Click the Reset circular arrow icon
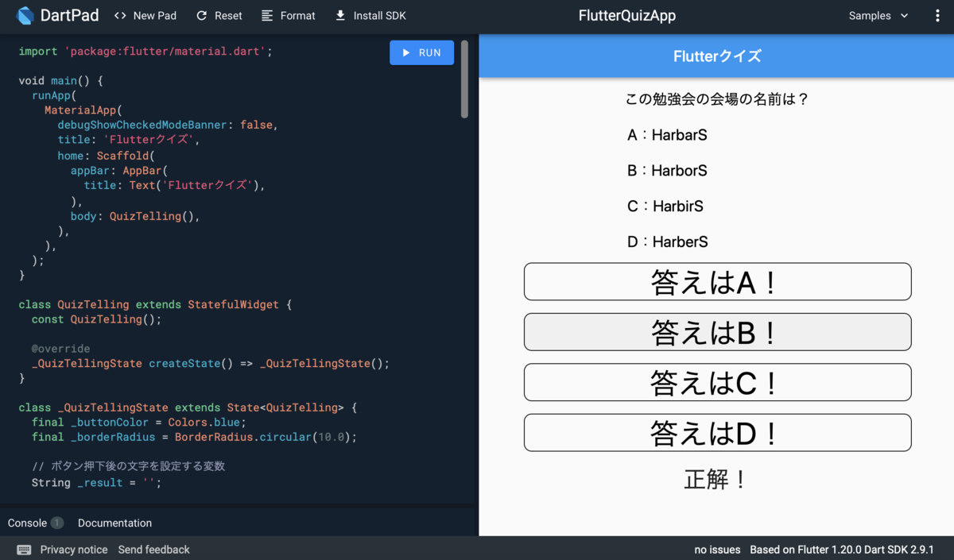The height and width of the screenshot is (560, 954). (x=202, y=15)
